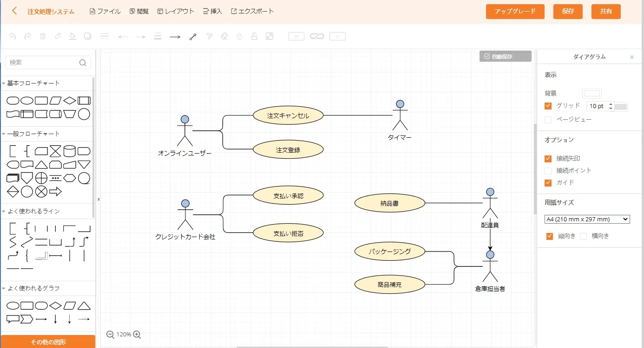The image size is (644, 348).
Task: Pick the triangle shape in よく使われるグラフ
Action: pos(84,306)
